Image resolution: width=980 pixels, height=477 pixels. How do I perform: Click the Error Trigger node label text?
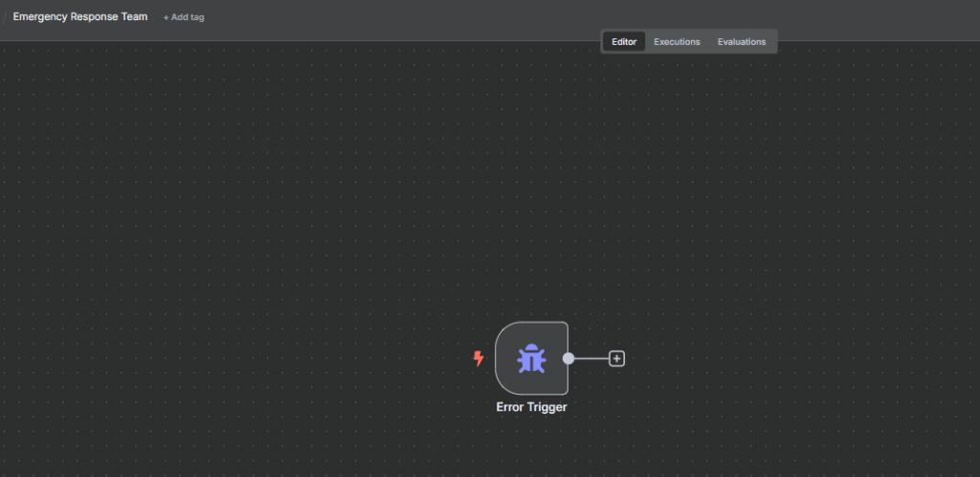pyautogui.click(x=531, y=407)
